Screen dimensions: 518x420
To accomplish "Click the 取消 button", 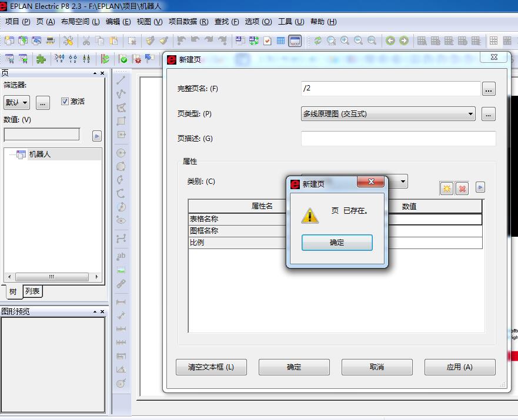I will [x=377, y=367].
